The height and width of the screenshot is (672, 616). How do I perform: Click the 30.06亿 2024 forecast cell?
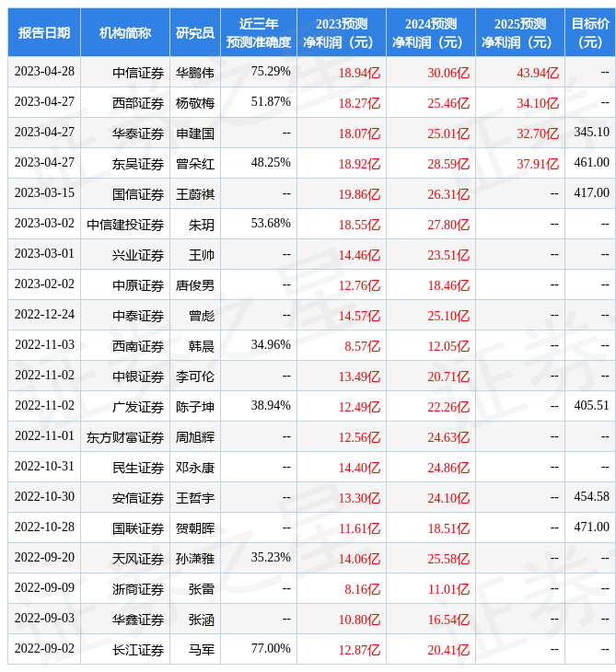click(x=448, y=73)
